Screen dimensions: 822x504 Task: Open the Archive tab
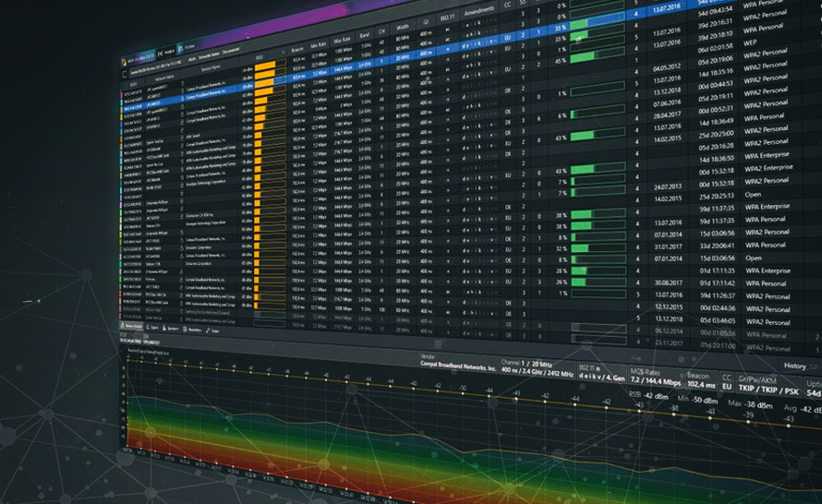coord(186,48)
